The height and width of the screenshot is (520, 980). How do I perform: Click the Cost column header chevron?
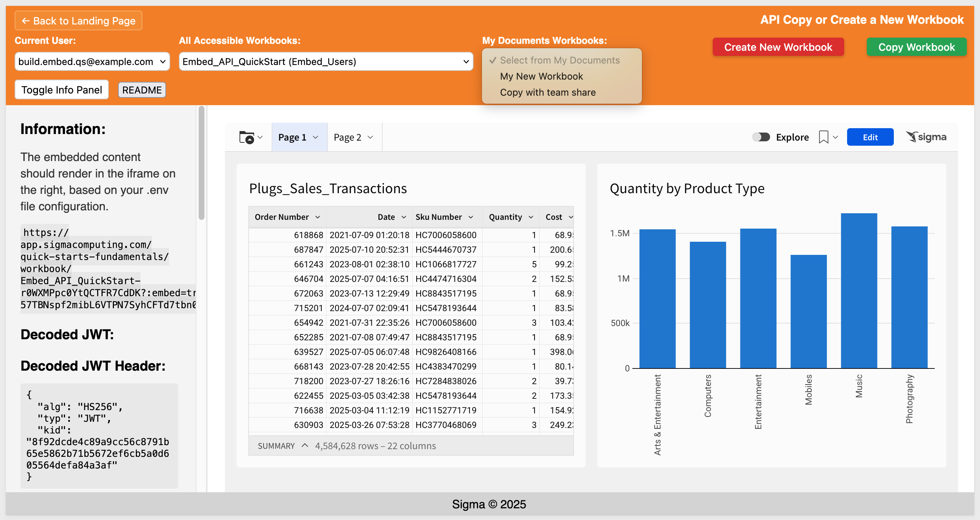pyautogui.click(x=571, y=217)
